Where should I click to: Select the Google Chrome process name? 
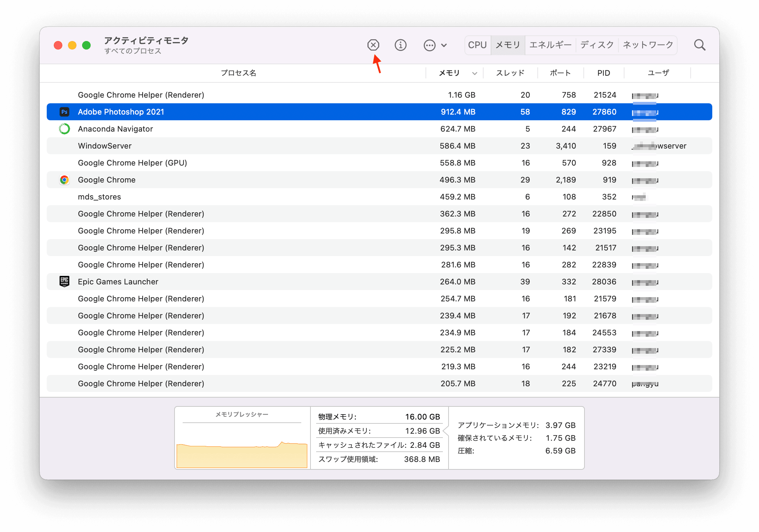(x=107, y=180)
